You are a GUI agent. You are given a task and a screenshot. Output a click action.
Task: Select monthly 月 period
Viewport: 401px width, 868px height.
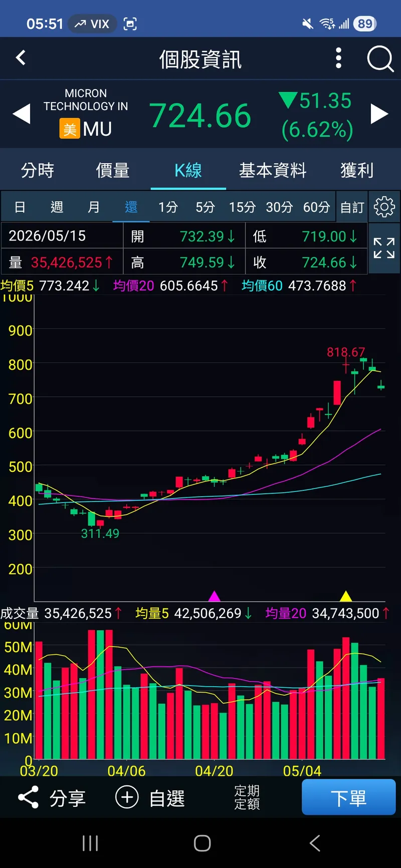94,207
